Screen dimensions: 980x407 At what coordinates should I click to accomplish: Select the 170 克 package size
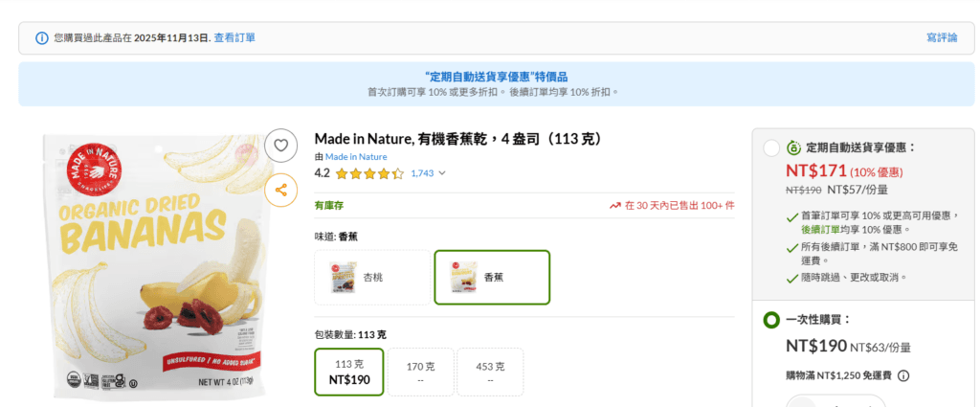420,372
